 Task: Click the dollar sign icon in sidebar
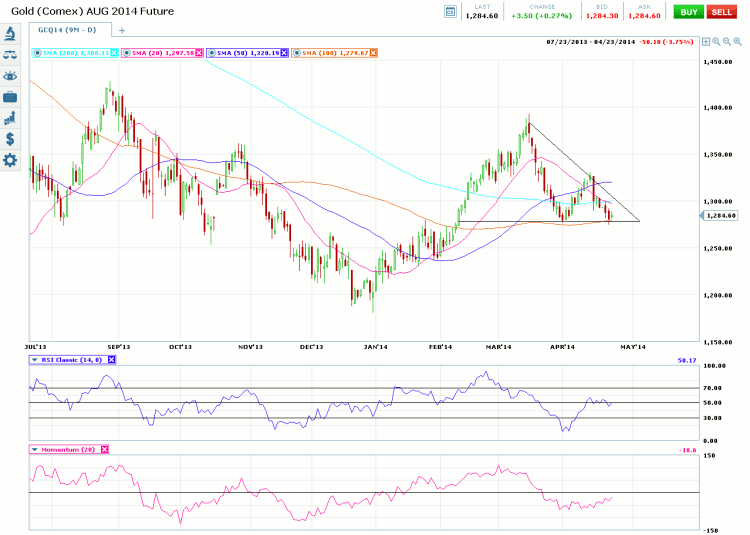(x=10, y=139)
